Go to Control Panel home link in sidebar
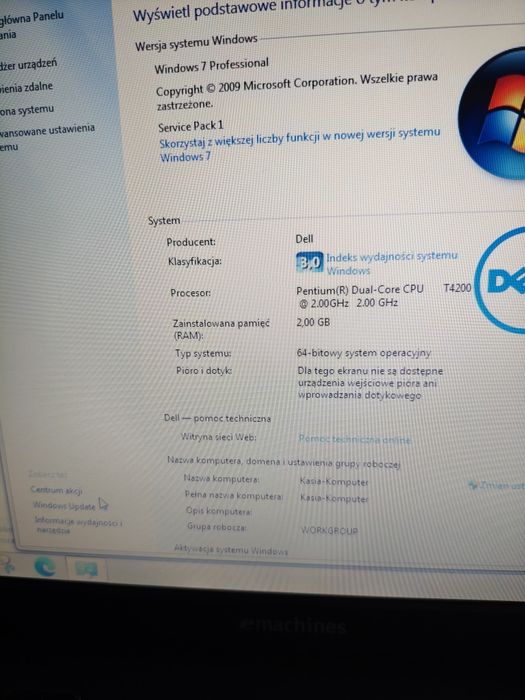The width and height of the screenshot is (525, 700). tap(31, 25)
